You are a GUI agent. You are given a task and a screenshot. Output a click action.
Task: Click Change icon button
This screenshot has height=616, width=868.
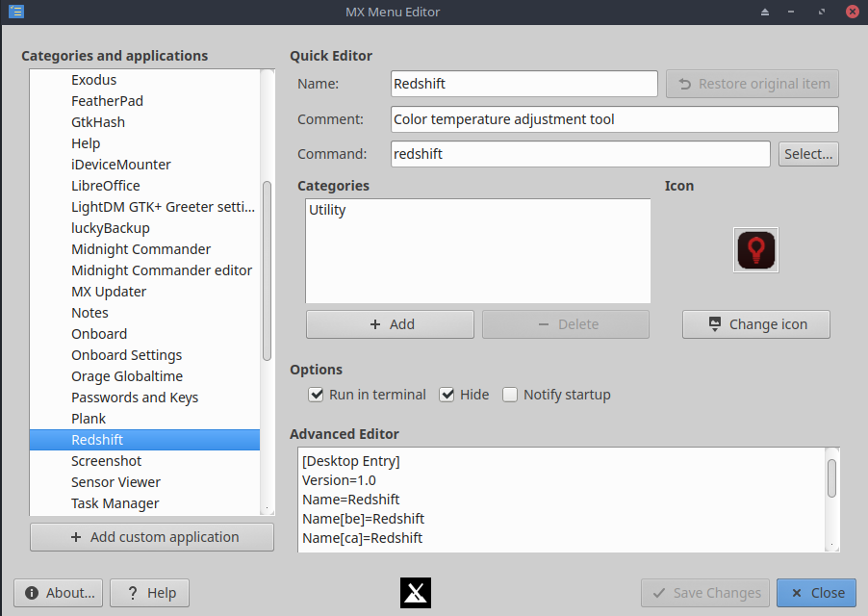point(755,324)
